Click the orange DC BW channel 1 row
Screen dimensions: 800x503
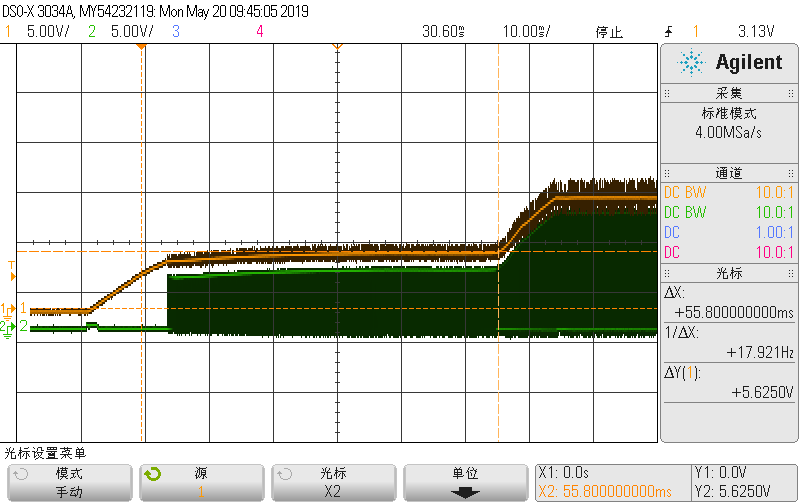point(729,193)
